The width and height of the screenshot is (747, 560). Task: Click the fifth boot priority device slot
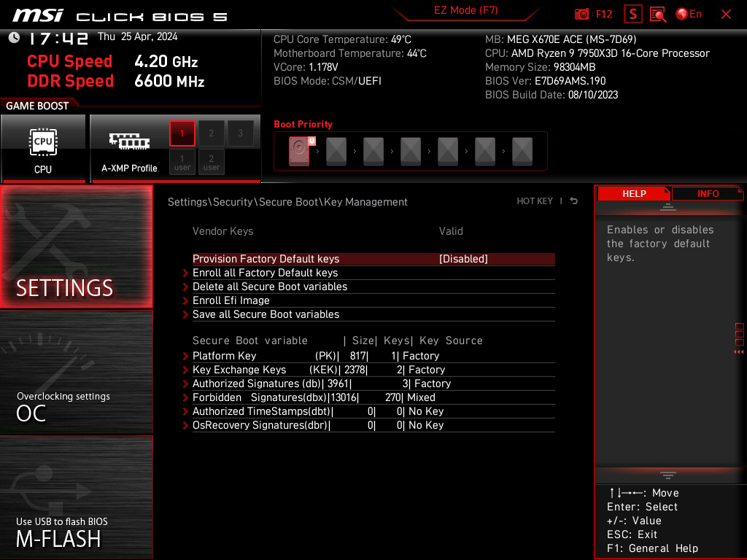click(x=448, y=151)
